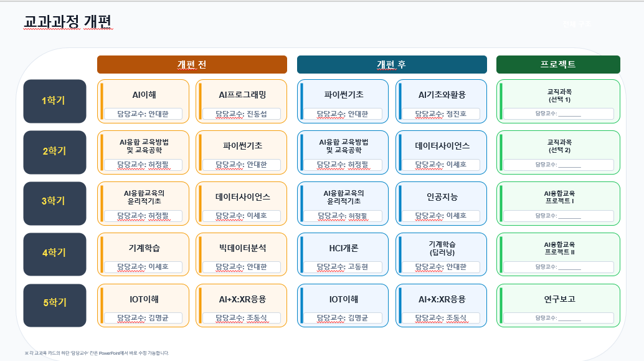Viewport: 644px width, 361px height.
Task: Click the '담당교수: 진동섭' field
Action: point(242,114)
